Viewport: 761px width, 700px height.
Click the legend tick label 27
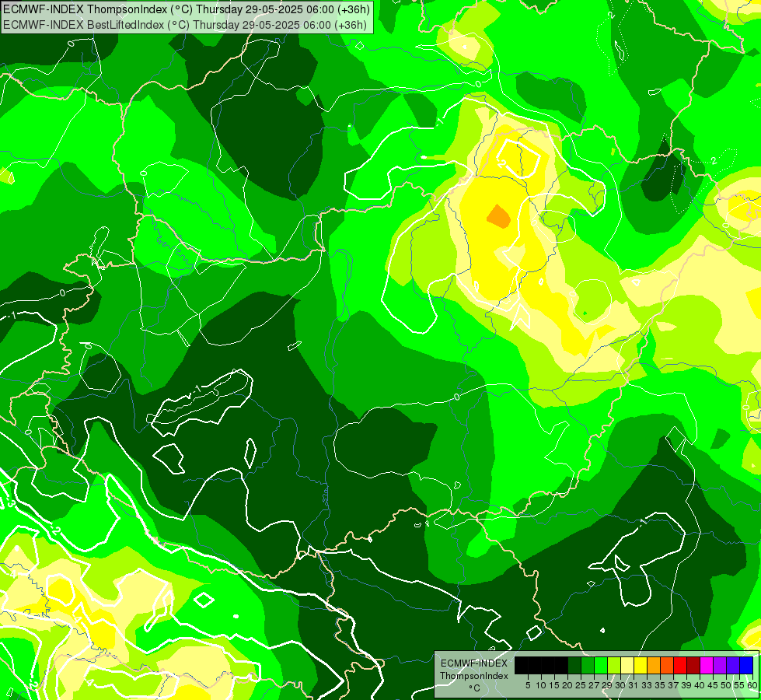click(594, 685)
